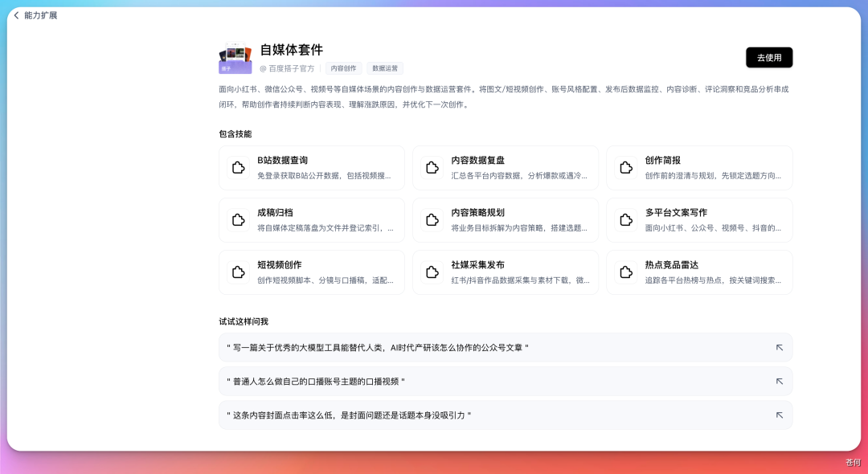Open the 百度搭子官方 author link
Screen dimensions: 868x474
(287, 68)
